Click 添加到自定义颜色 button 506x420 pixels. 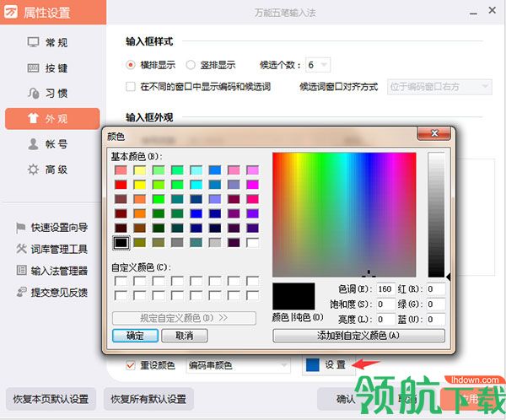[358, 336]
